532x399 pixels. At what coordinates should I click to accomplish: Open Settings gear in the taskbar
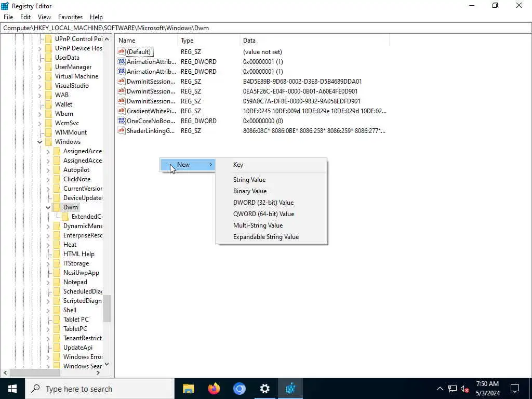pyautogui.click(x=264, y=389)
